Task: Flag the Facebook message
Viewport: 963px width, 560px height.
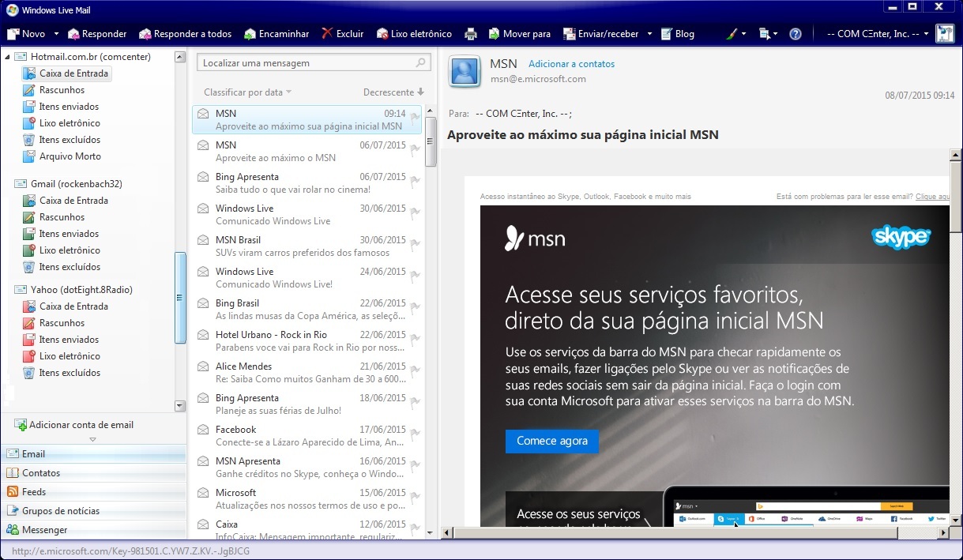Action: pyautogui.click(x=416, y=434)
